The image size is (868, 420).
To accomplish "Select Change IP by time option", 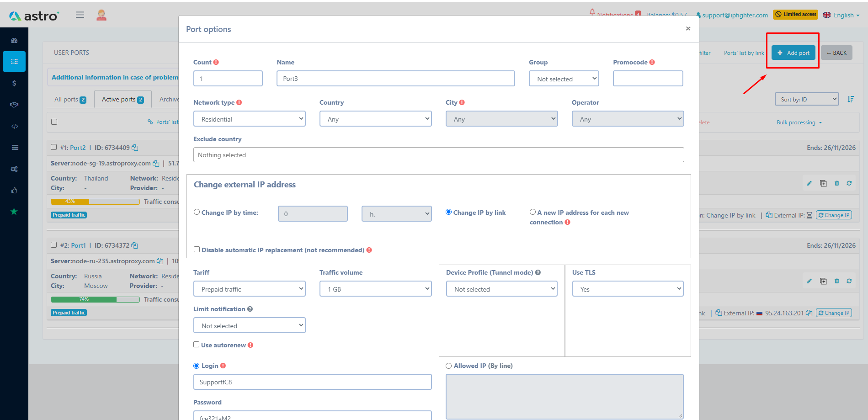I will pyautogui.click(x=197, y=212).
